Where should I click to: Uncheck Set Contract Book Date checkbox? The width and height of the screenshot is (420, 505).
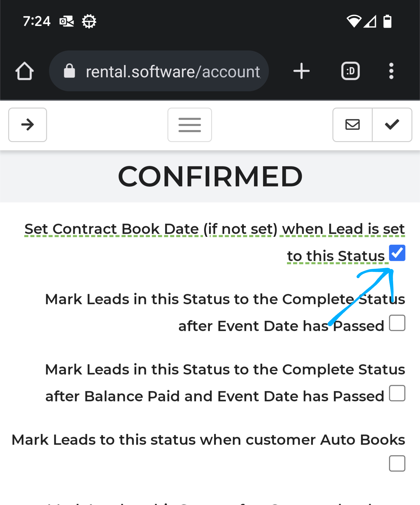point(397,253)
